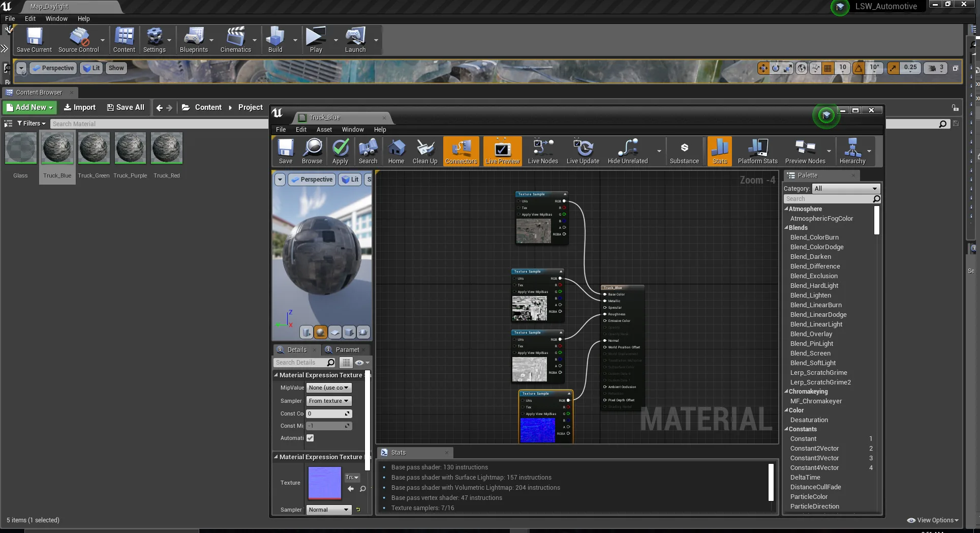The image size is (980, 533).
Task: Open the Normal sampler type dropdown
Action: tap(329, 510)
